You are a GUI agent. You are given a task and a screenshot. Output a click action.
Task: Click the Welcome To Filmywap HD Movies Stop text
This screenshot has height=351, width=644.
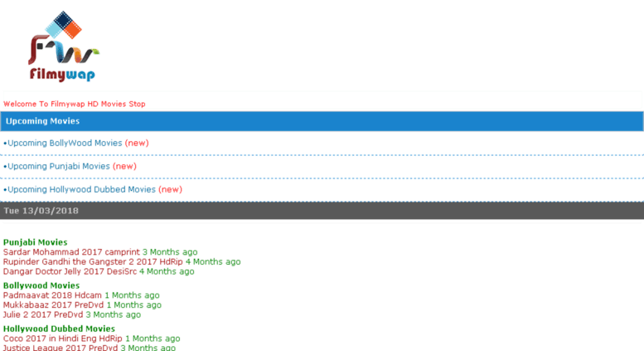75,104
